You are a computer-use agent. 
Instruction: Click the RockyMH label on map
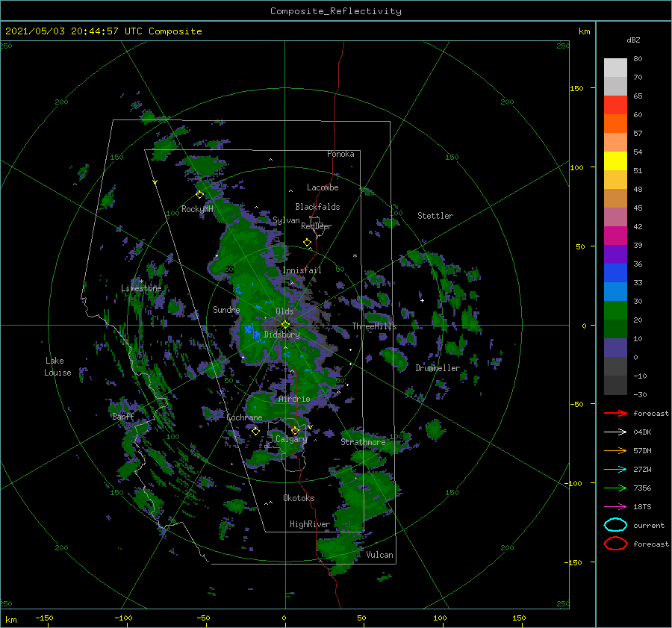pyautogui.click(x=197, y=209)
